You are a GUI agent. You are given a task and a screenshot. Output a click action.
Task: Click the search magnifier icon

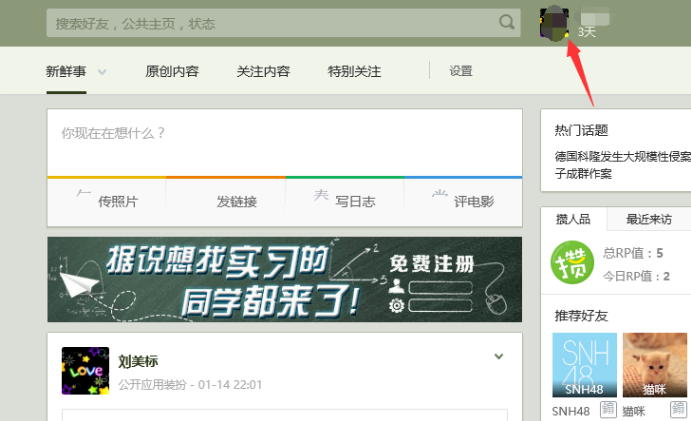pos(506,22)
